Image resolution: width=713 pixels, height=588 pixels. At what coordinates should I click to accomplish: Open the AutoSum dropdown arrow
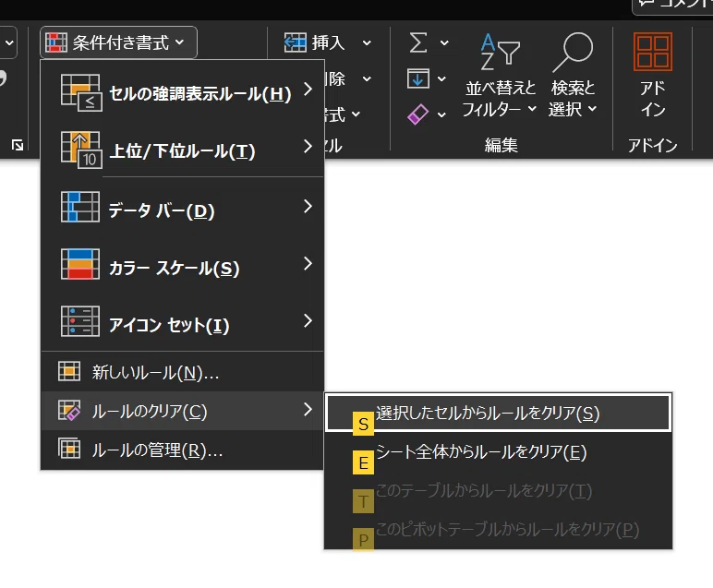(x=444, y=43)
